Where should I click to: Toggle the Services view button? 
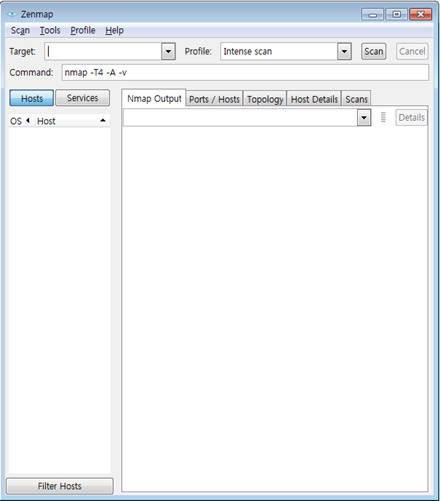[x=82, y=98]
